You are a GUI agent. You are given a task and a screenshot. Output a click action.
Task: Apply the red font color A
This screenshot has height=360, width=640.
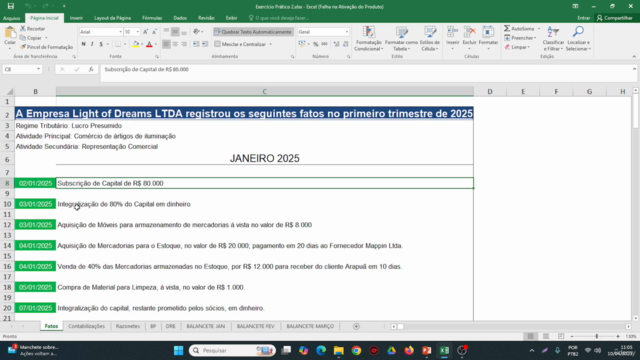(x=149, y=44)
